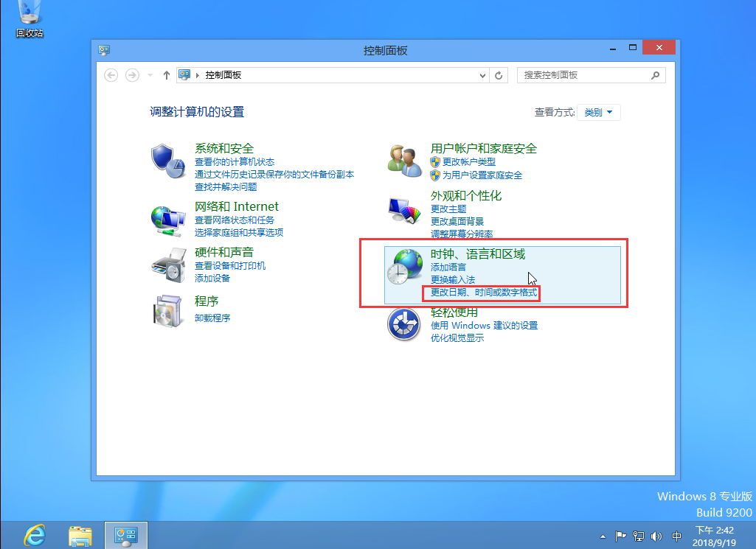Click the Hardware and Sound printer icon
This screenshot has width=756, height=549.
[167, 265]
